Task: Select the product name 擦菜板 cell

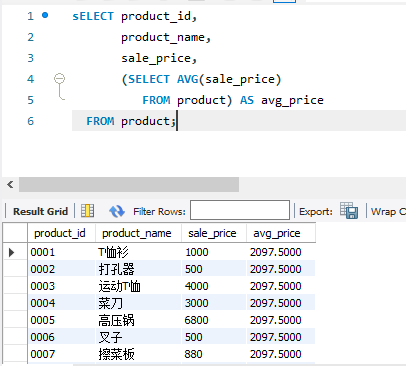Action: tap(138, 354)
